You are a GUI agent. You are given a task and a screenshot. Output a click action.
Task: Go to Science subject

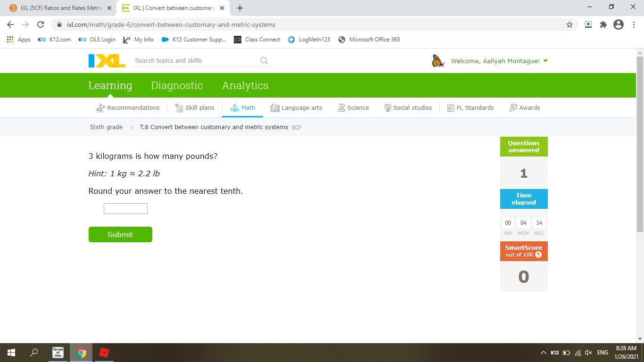click(x=354, y=108)
